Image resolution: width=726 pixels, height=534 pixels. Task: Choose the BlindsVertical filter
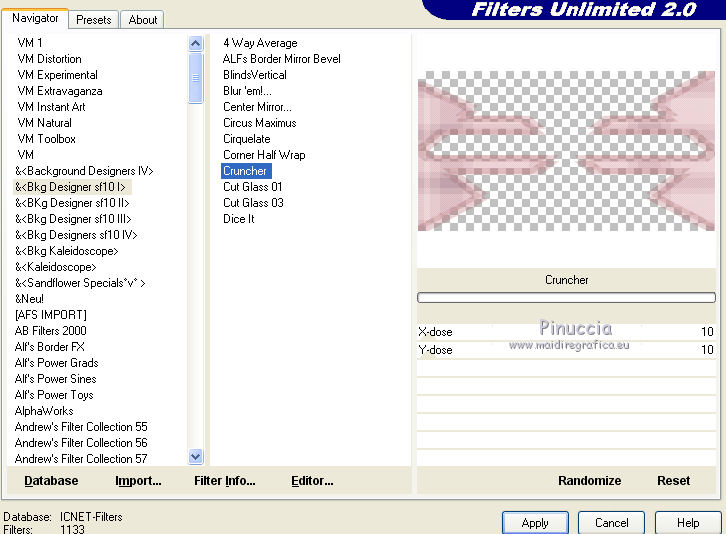(x=255, y=75)
